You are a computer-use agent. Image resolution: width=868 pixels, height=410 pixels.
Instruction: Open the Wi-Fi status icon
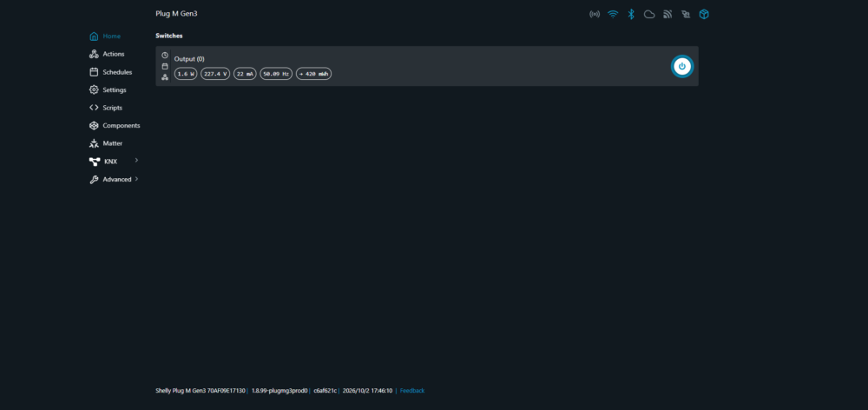pos(613,15)
